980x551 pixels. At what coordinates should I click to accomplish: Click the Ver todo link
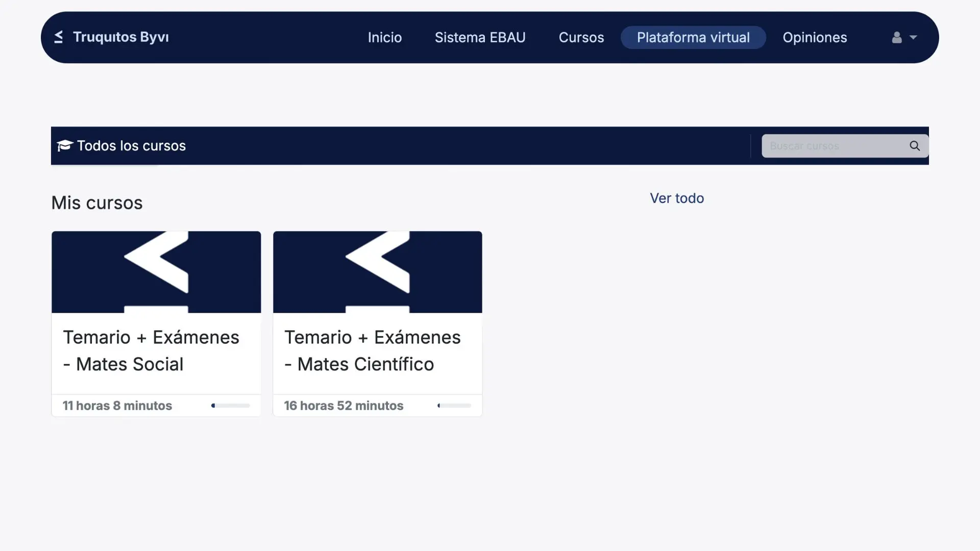676,198
